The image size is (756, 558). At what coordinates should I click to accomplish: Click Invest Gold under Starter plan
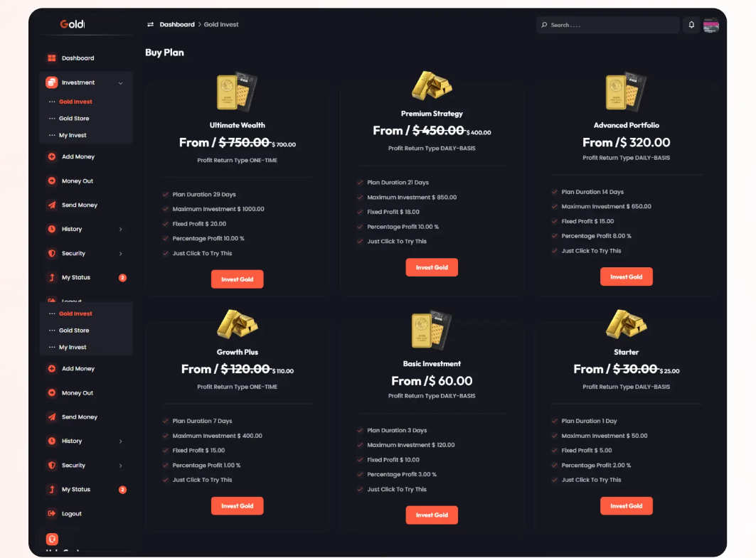[x=627, y=506]
